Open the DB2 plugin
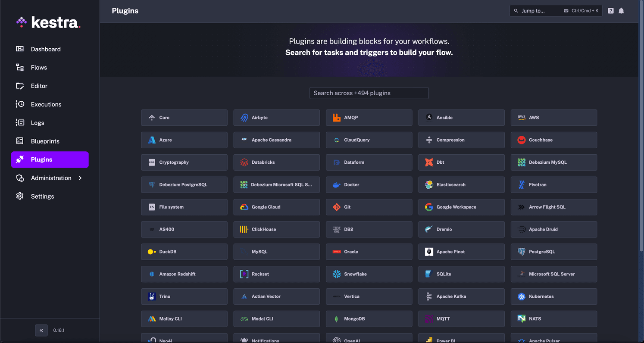644x343 pixels. (369, 230)
